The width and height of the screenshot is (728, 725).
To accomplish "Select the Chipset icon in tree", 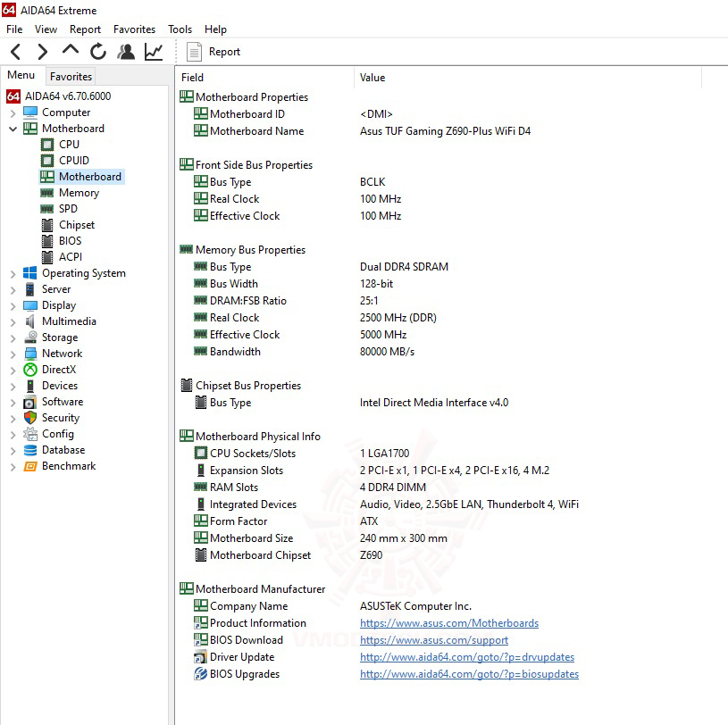I will click(46, 225).
